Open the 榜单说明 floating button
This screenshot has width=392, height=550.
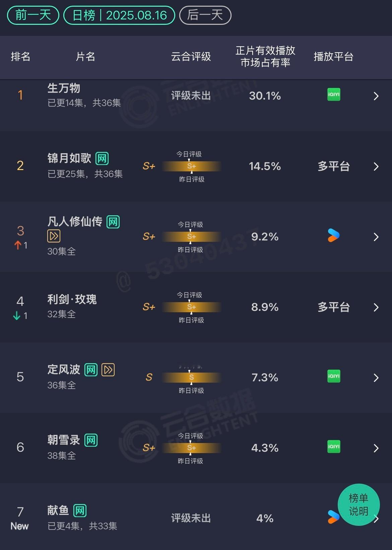[x=358, y=504]
